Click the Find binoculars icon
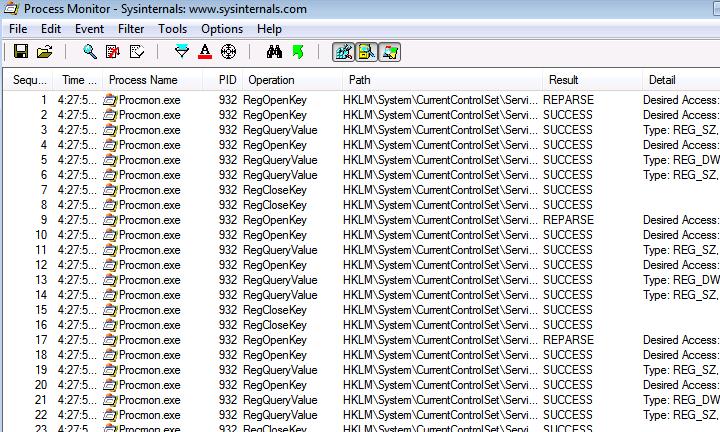Viewport: 720px width, 432px height. (274, 51)
